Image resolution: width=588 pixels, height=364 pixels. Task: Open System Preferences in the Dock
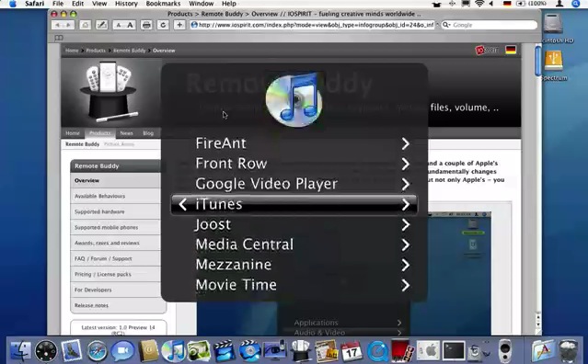[x=428, y=351]
